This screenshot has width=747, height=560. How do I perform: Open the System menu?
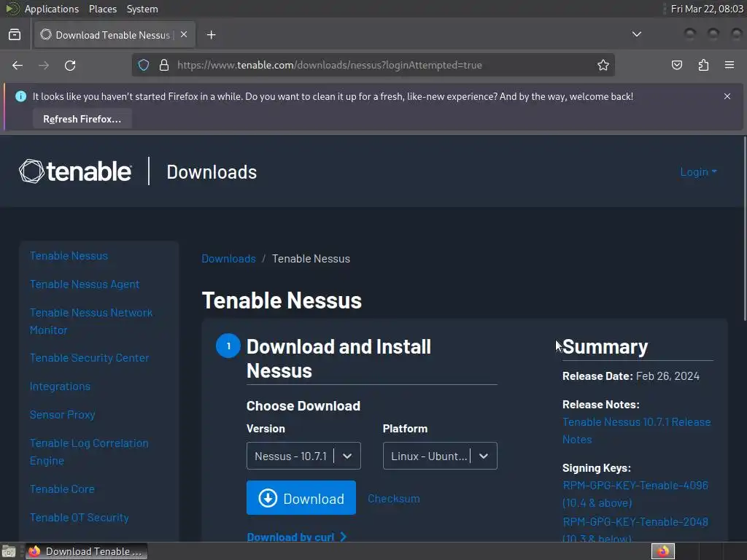pos(142,9)
